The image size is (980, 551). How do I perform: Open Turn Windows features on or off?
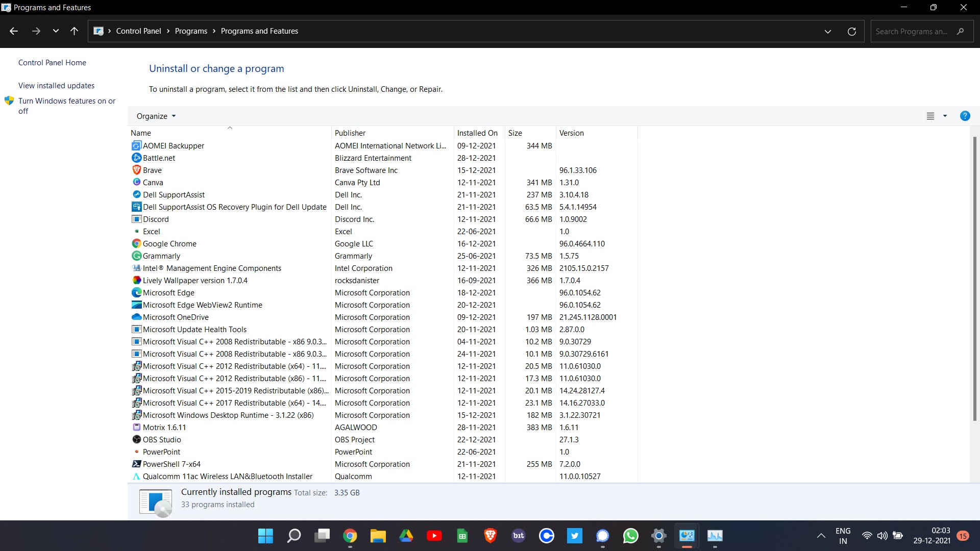(67, 106)
